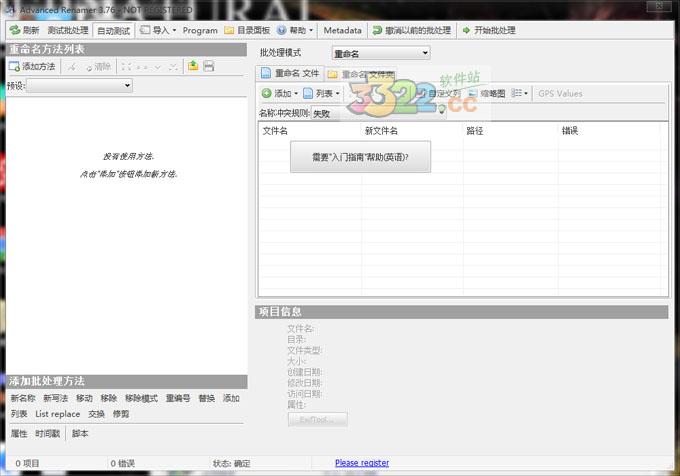Screen dimensions: 680x476
Task: Switch to the 重命名 文件 tab
Action: pyautogui.click(x=290, y=73)
